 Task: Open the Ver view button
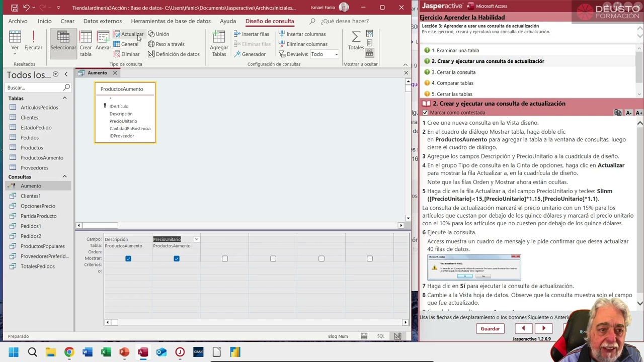tap(15, 43)
